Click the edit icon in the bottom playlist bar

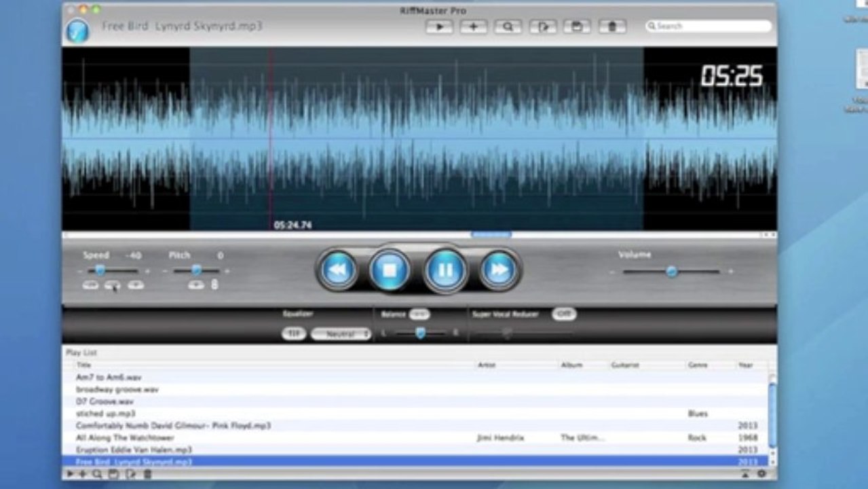(x=131, y=474)
